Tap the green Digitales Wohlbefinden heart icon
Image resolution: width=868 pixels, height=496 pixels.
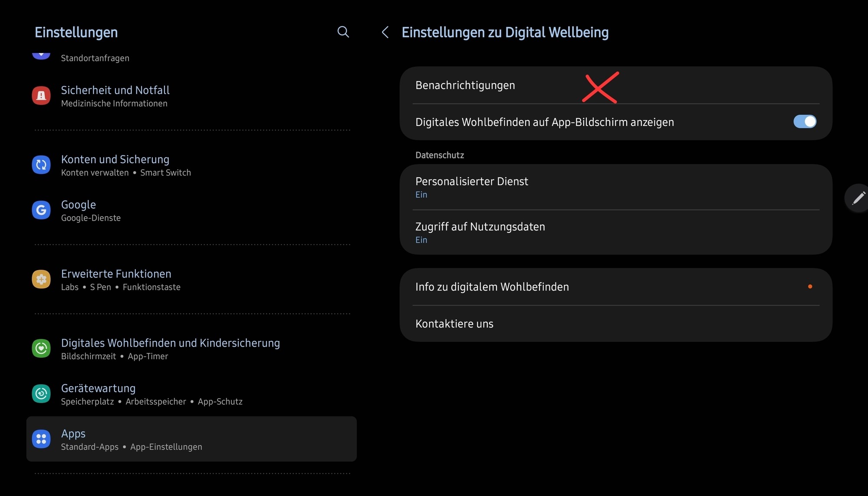tap(41, 348)
